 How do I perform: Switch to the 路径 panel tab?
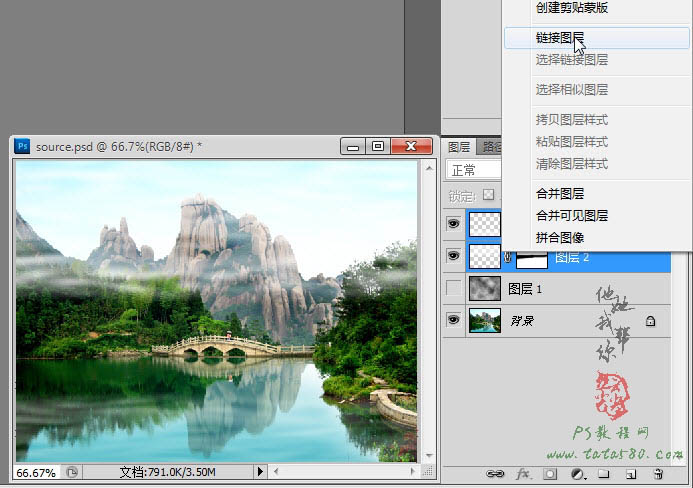pyautogui.click(x=490, y=147)
